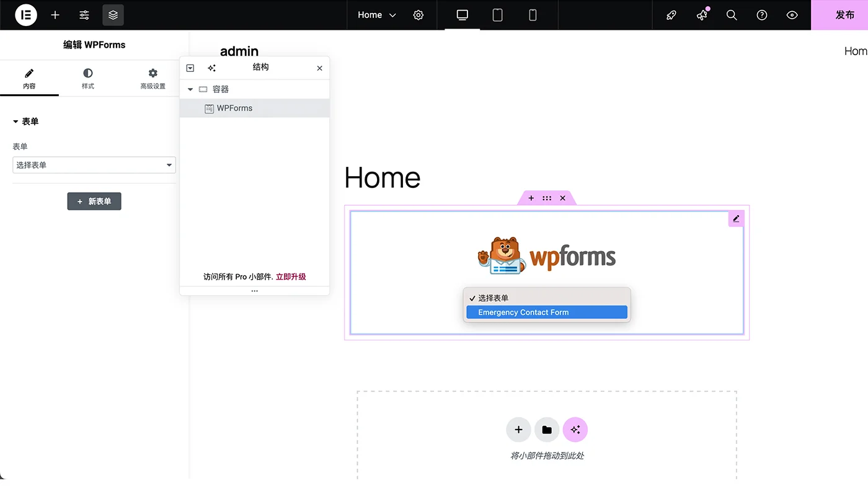Select desktop viewport in responsive mode bar
The height and width of the screenshot is (496, 868).
(x=461, y=15)
